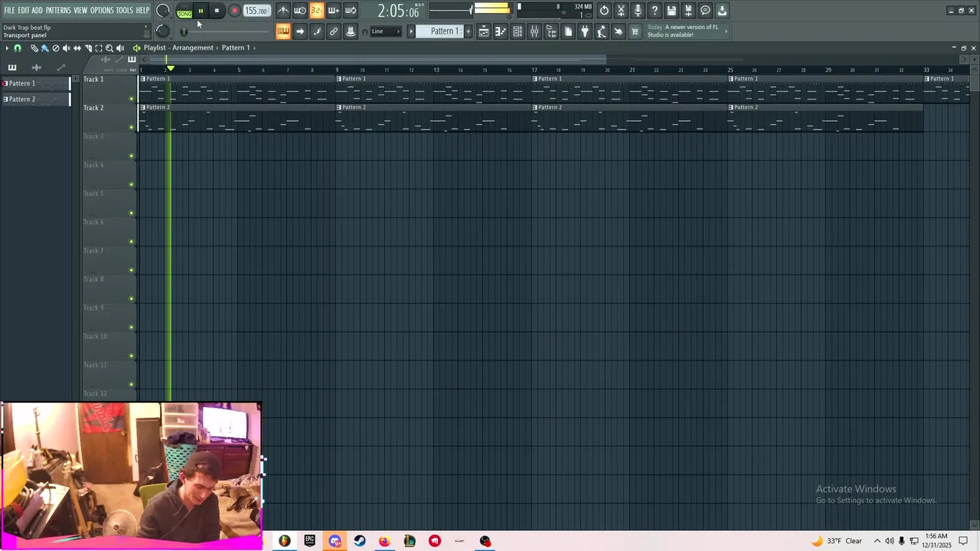This screenshot has width=980, height=551.
Task: Mute Track 1 with green dot
Action: coord(132,99)
